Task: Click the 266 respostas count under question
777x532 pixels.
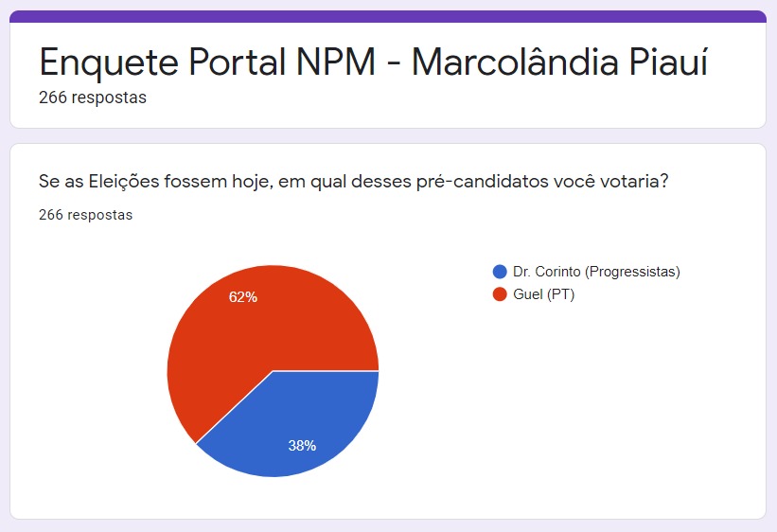Action: pyautogui.click(x=86, y=215)
